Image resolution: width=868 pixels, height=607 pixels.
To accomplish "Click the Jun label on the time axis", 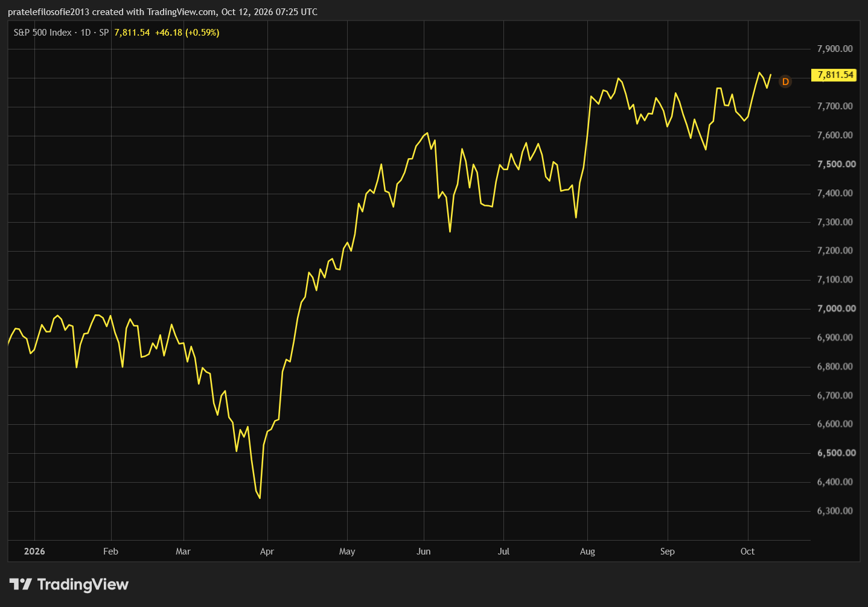I will tap(424, 551).
